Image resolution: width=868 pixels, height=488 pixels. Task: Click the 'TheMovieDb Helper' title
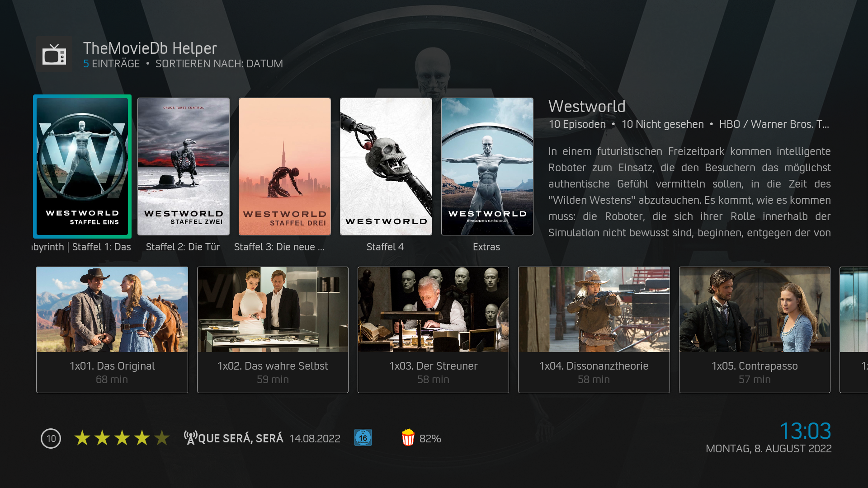click(x=150, y=48)
